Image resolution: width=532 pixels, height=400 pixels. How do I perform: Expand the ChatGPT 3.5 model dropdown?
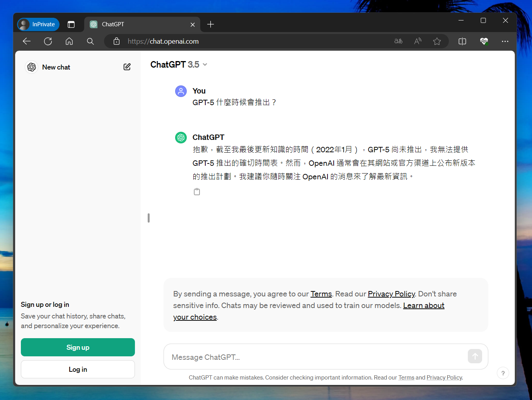pos(205,65)
